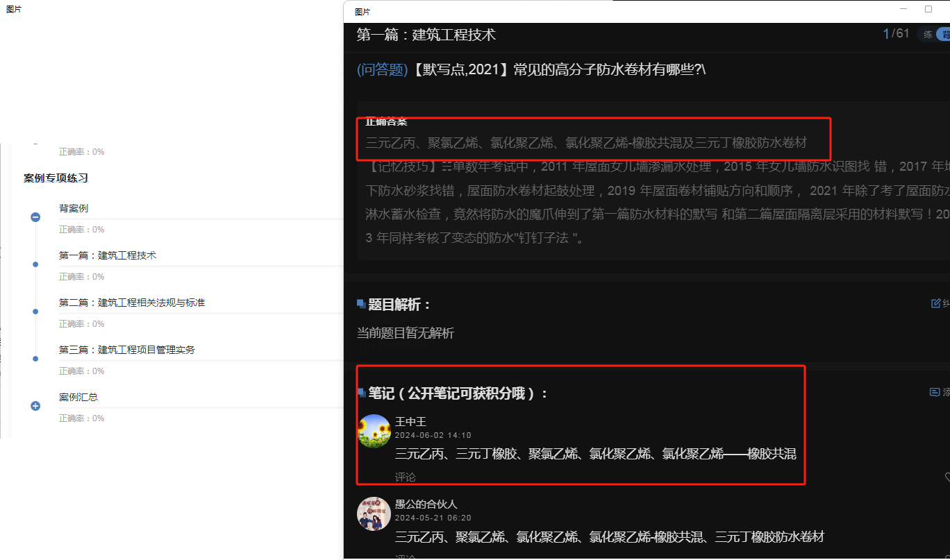Click the timeline dot beside 第二篇 in the left list
The height and width of the screenshot is (560, 950).
tap(35, 312)
